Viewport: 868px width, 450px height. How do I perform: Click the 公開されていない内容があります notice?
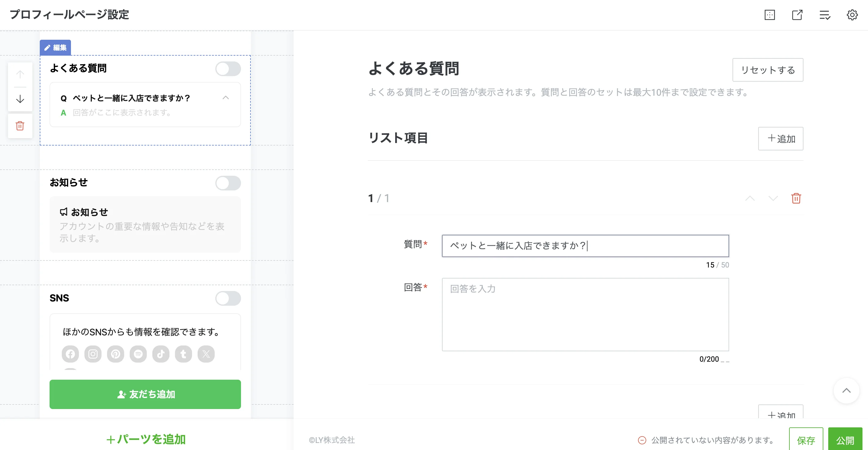tap(707, 440)
